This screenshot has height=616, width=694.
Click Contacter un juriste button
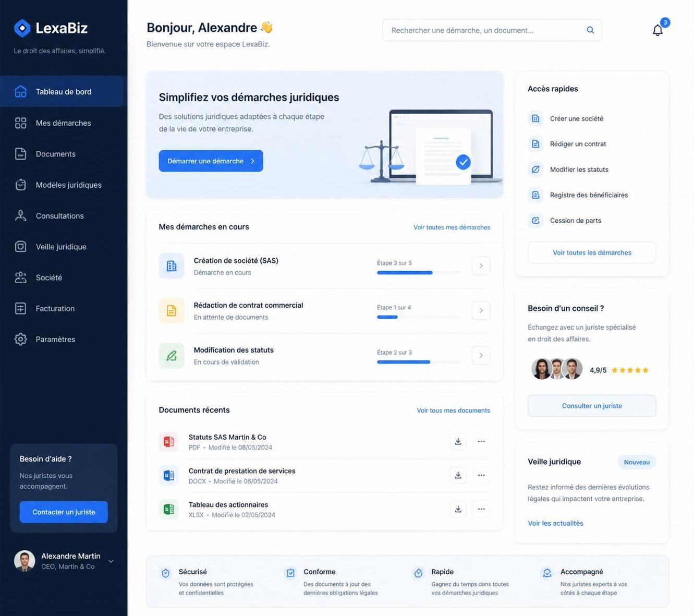pos(64,512)
